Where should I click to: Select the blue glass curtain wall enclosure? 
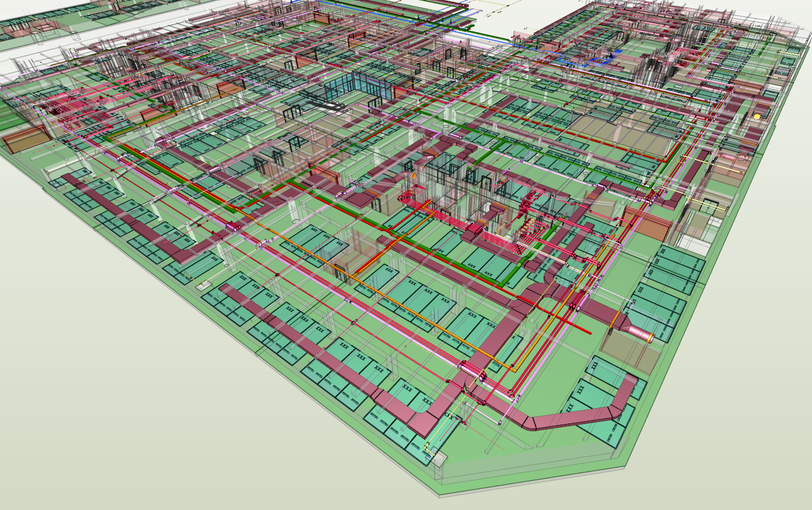(x=359, y=85)
